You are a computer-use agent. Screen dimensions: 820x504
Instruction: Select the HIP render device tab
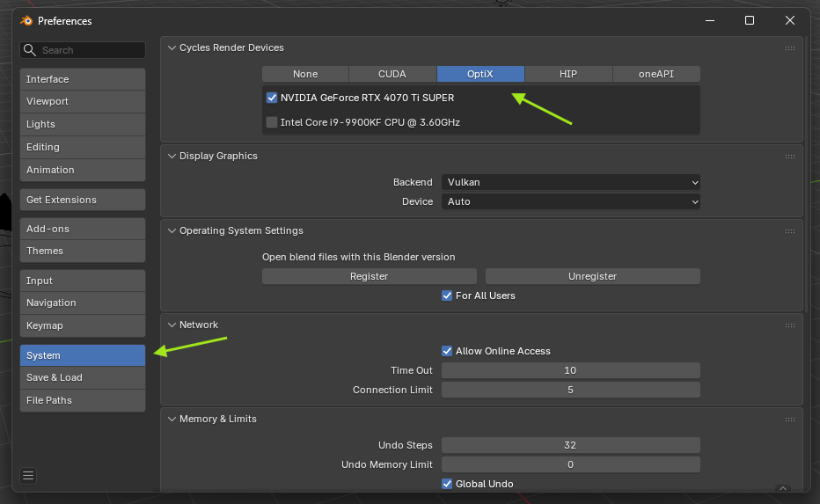568,74
